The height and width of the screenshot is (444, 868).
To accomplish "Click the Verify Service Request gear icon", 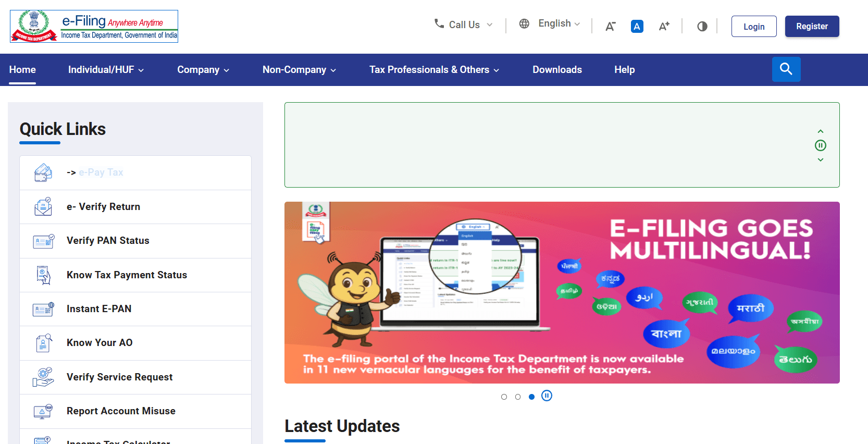I will point(43,377).
